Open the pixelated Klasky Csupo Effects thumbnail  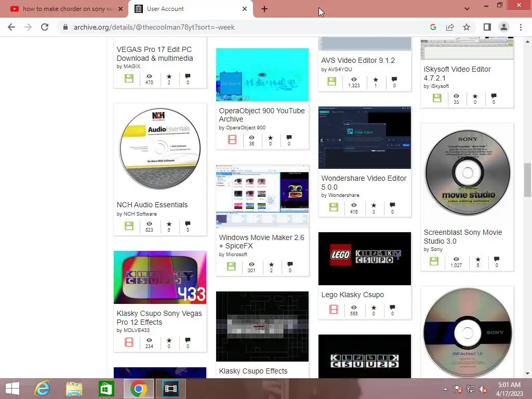[x=262, y=326]
